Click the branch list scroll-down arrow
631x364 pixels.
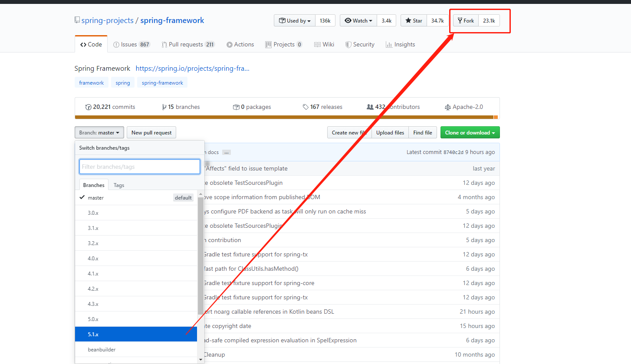[x=200, y=359]
